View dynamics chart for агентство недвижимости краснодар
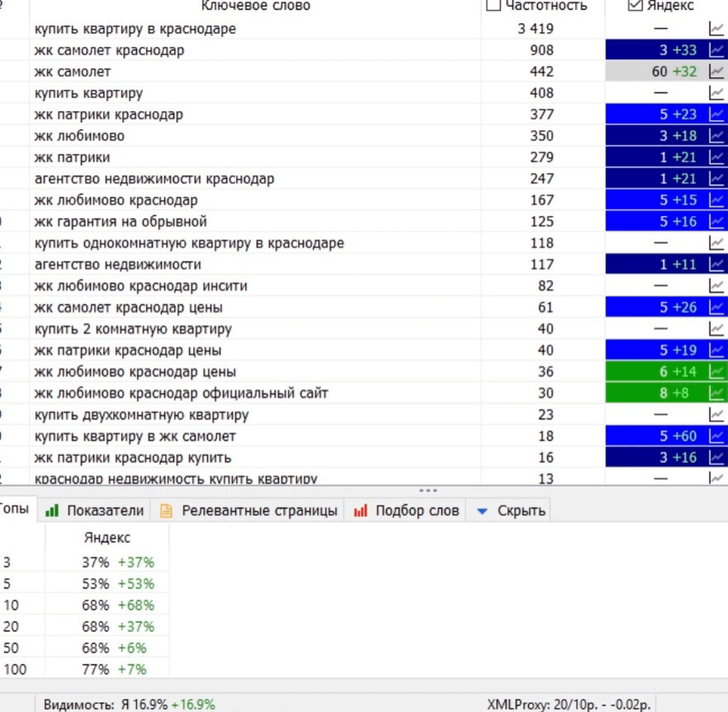 click(x=717, y=179)
